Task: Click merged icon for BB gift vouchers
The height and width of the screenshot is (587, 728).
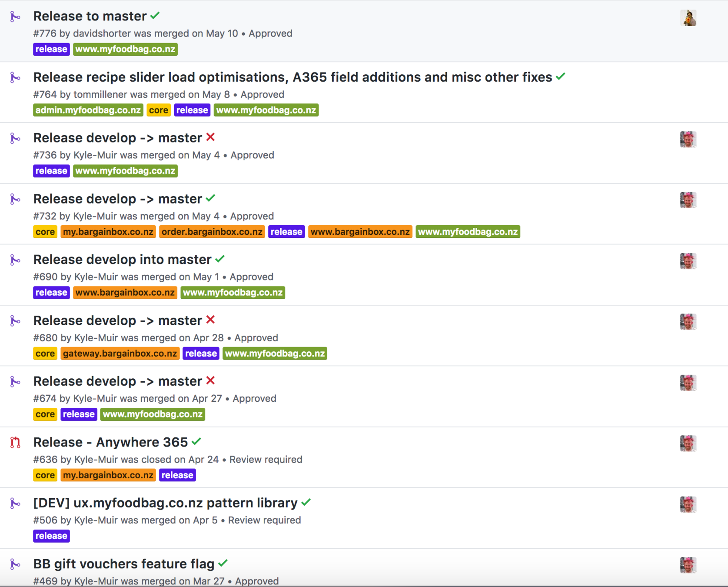Action: pos(15,564)
